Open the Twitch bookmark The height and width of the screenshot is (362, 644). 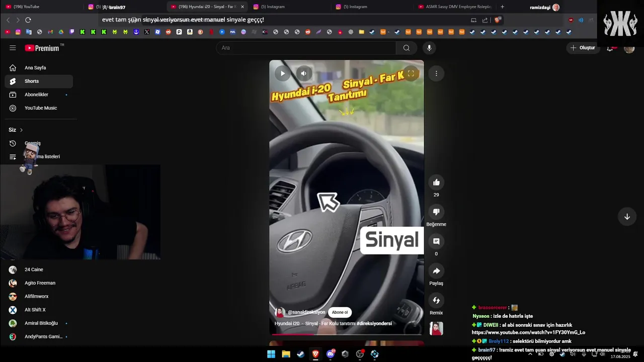tap(72, 32)
